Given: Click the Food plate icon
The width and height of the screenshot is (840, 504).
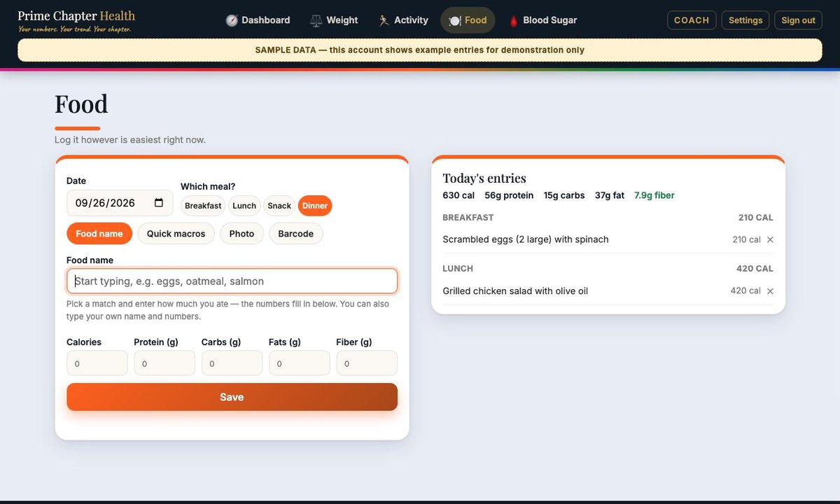Looking at the screenshot, I should click(455, 20).
